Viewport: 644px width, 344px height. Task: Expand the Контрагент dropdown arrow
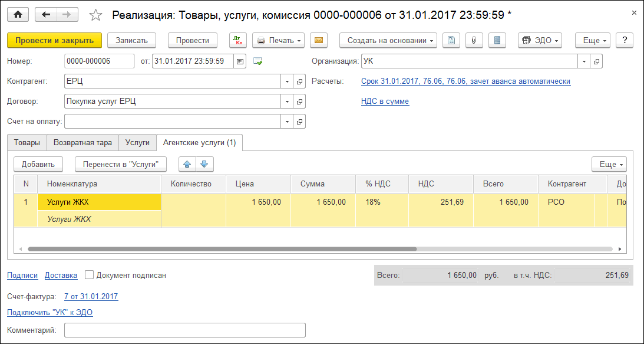287,81
